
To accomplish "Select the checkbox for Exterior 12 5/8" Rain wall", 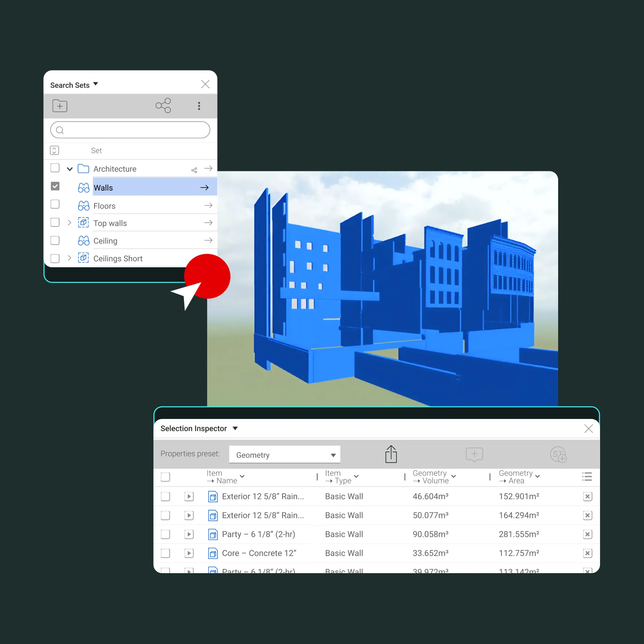I will click(165, 496).
